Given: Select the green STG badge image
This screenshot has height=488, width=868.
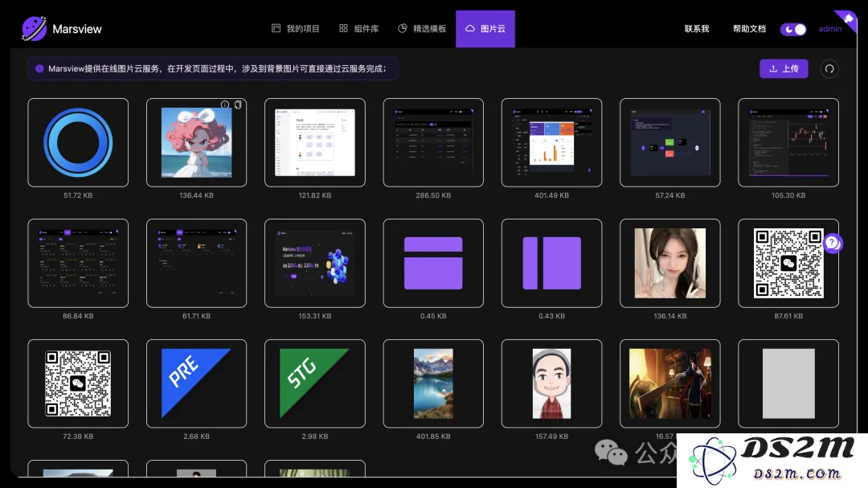Looking at the screenshot, I should [x=315, y=383].
